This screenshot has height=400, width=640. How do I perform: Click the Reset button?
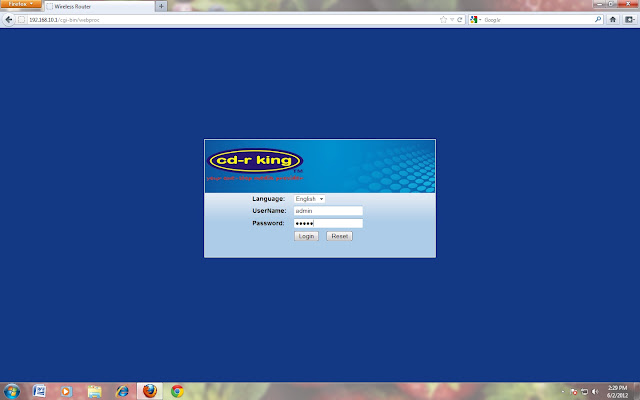click(x=339, y=236)
